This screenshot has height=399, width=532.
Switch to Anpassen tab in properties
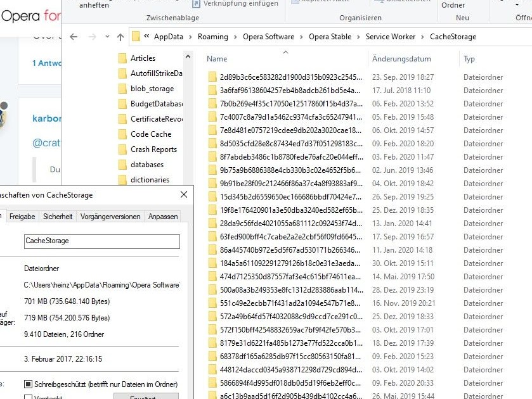pos(163,217)
